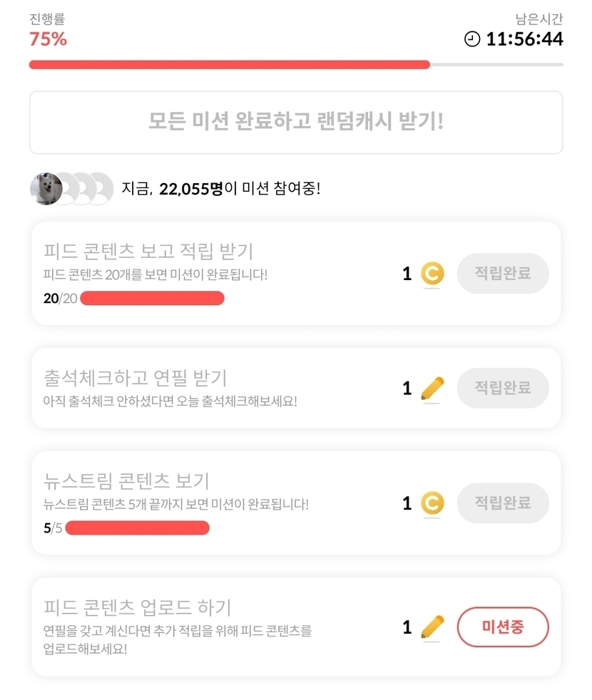Click the 5/5 newstream progress bar

coord(137,528)
